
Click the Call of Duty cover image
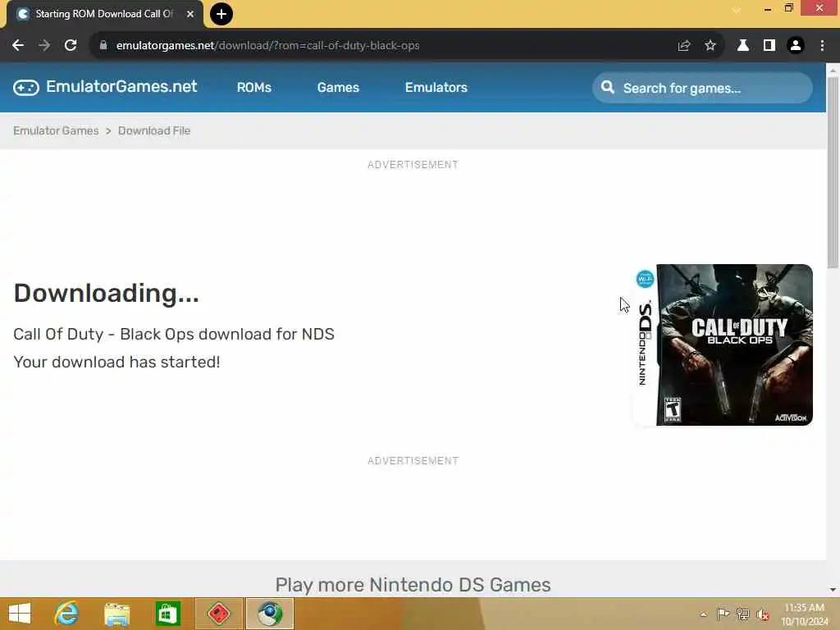(724, 345)
